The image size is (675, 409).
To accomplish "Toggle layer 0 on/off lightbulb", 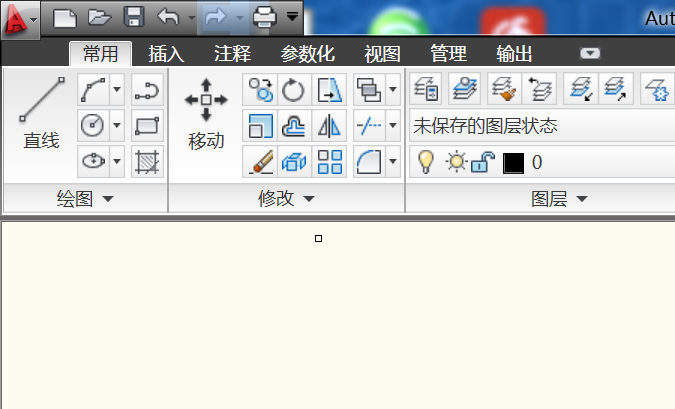I will pyautogui.click(x=425, y=162).
